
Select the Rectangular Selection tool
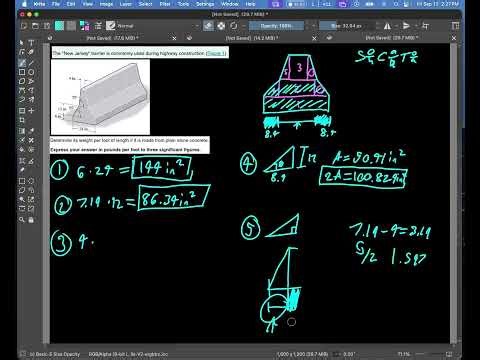[x=22, y=181]
